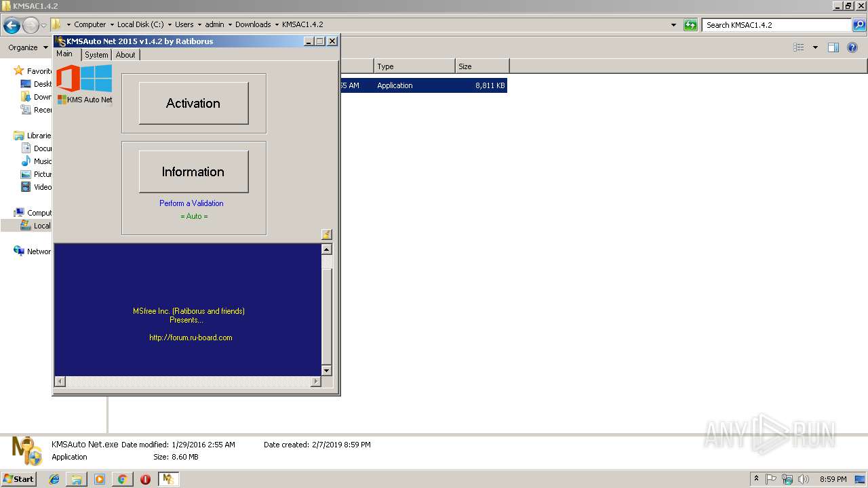Expand Favorites in the navigation pane
Viewport: 868px width, 488px height.
pos(34,71)
